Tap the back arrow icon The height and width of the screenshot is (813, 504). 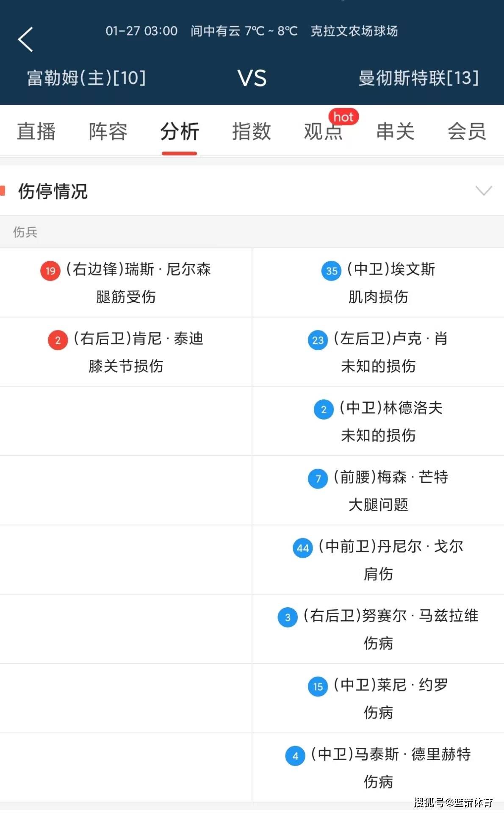(25, 39)
